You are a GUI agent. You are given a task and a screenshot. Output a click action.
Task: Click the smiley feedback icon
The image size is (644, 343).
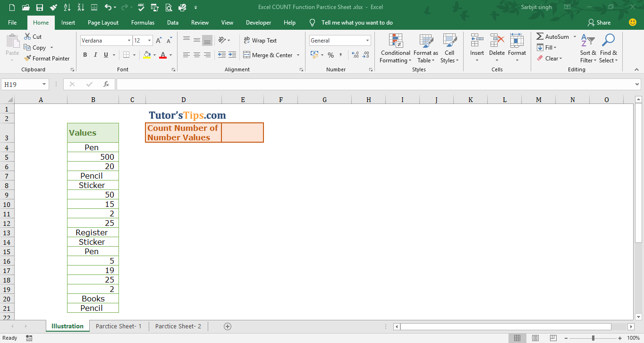(x=633, y=22)
